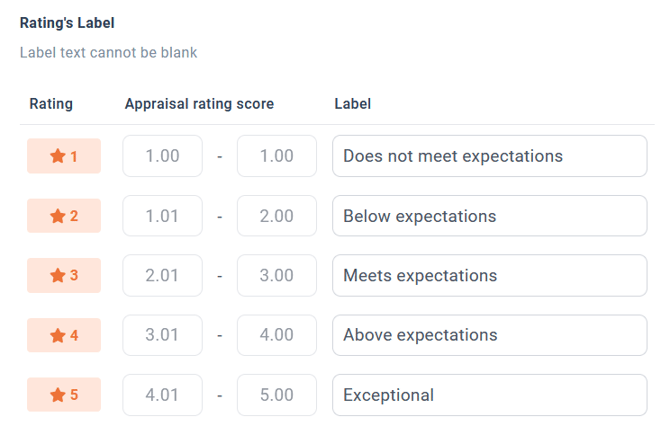Image resolution: width=670 pixels, height=426 pixels.
Task: Select the 3.01 minimum score field
Action: coord(162,335)
